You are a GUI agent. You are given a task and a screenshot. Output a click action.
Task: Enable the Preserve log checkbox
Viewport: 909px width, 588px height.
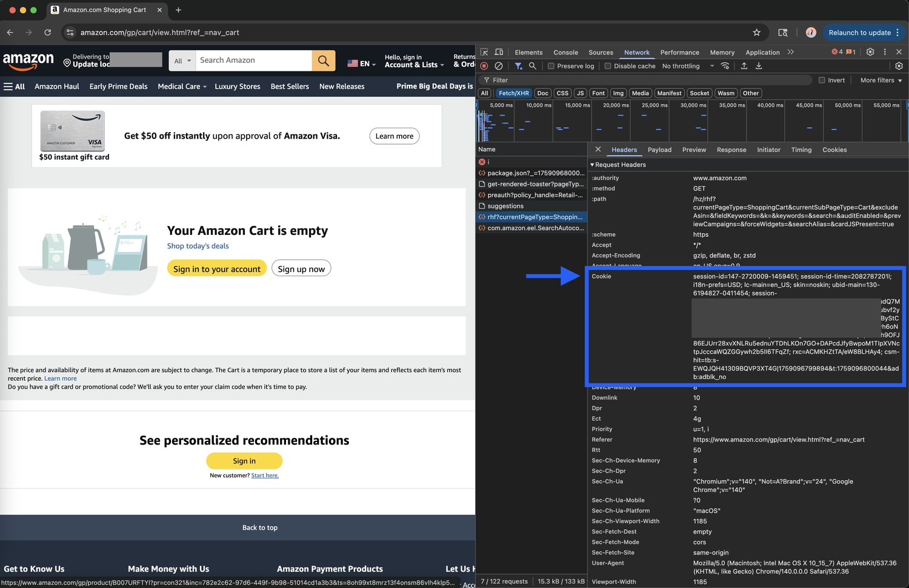[550, 66]
